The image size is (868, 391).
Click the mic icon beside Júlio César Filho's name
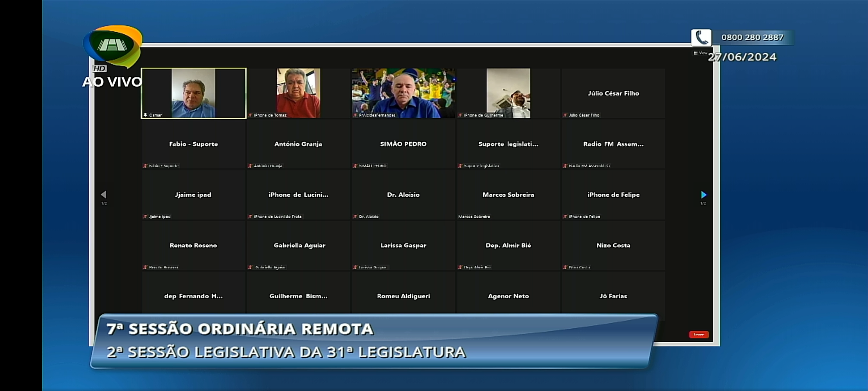coord(565,115)
